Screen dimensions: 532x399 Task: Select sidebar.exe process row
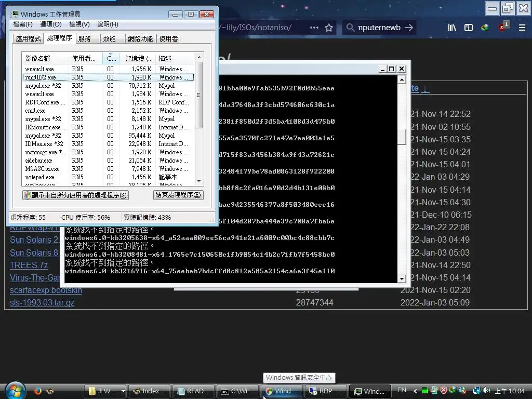click(x=108, y=161)
